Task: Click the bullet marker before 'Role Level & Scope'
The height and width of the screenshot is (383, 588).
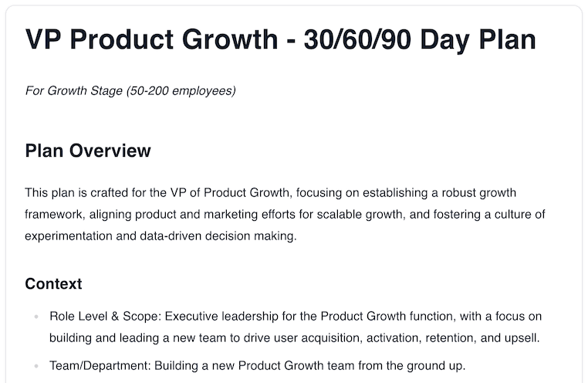Action: pyautogui.click(x=36, y=317)
